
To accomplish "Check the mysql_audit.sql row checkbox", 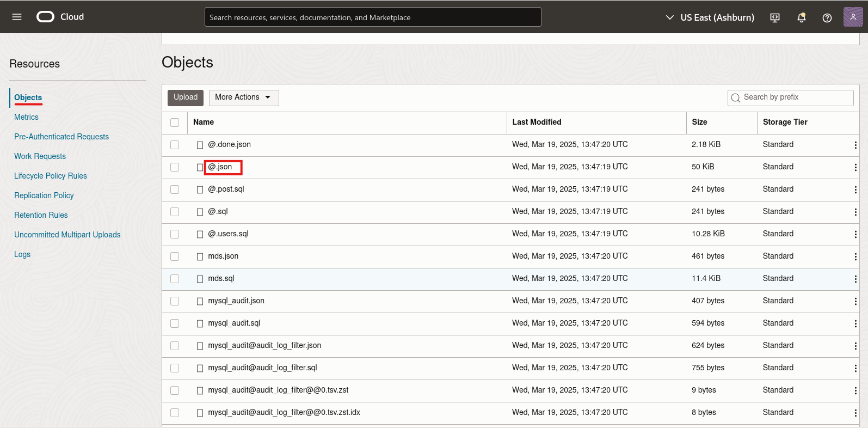I will pos(175,323).
